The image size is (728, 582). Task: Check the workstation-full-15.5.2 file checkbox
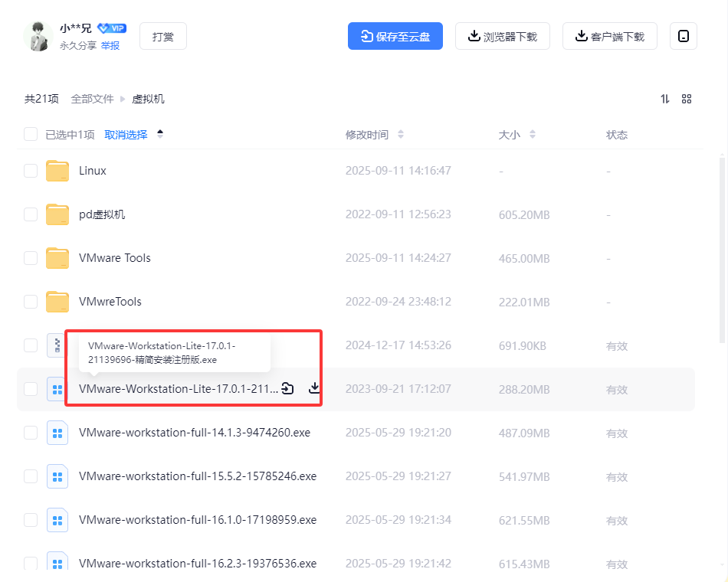31,476
